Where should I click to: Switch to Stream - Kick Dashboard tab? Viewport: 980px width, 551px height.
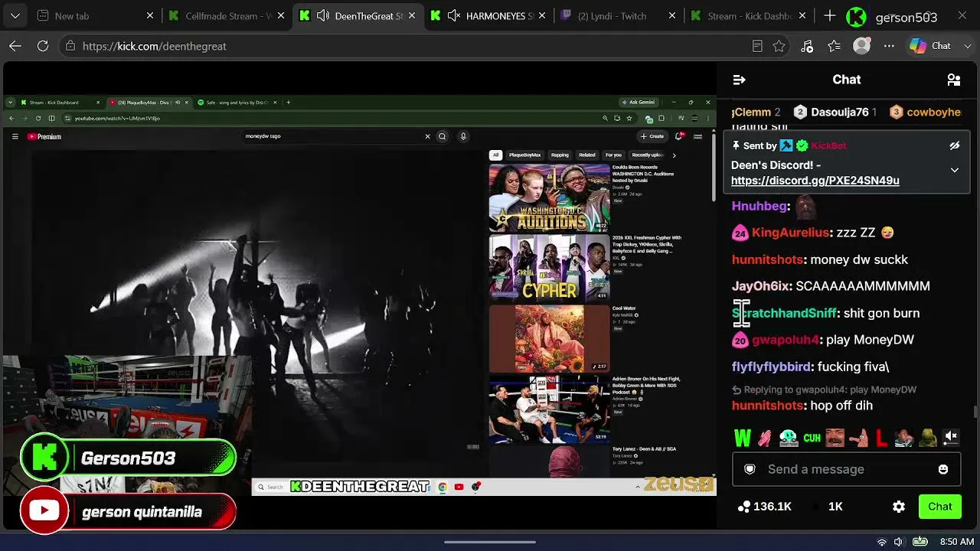pos(750,16)
